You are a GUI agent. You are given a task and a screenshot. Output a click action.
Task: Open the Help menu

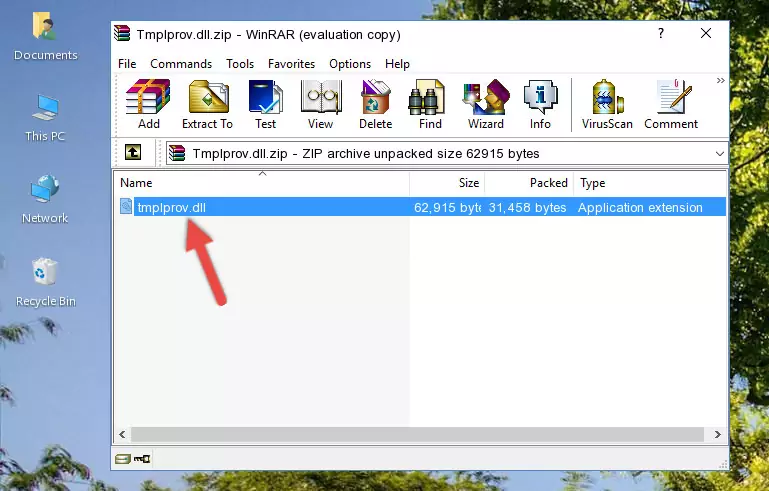(397, 64)
